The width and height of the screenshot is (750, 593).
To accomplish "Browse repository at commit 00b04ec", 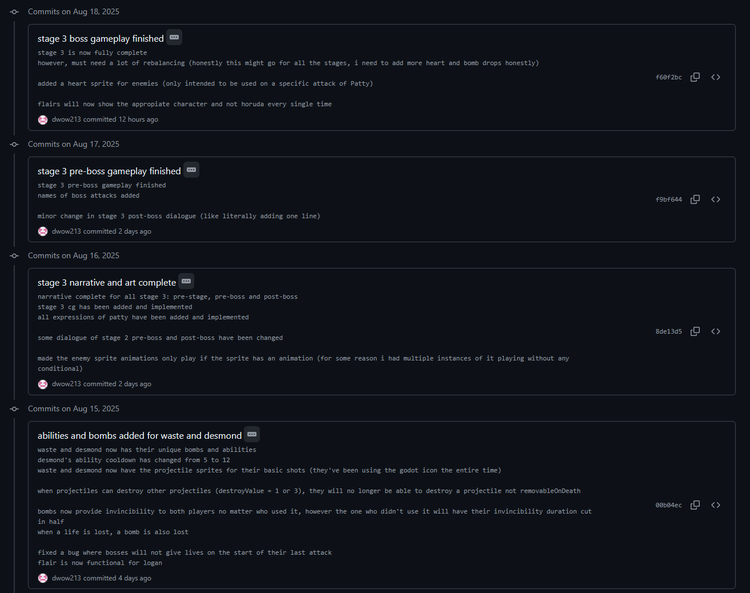I will coord(716,505).
